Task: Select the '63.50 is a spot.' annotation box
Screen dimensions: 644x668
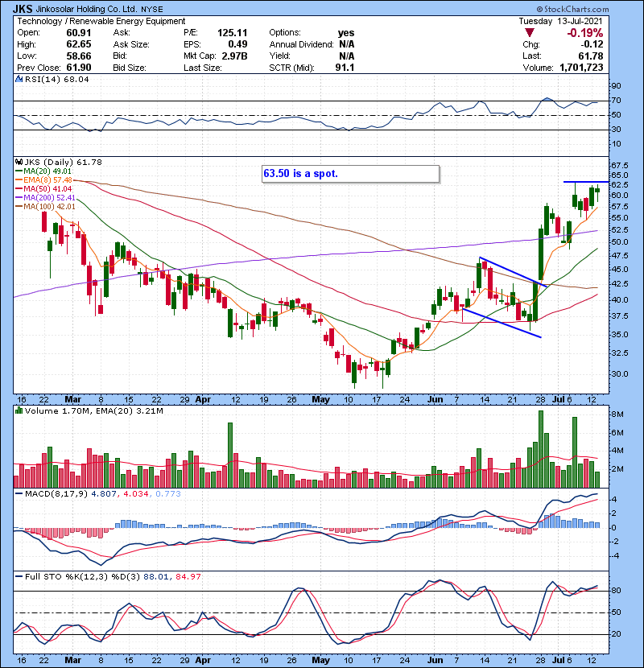Action: click(x=351, y=173)
